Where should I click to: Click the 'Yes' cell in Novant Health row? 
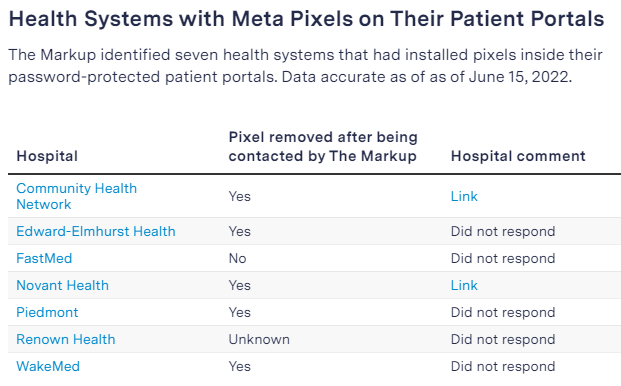coord(240,285)
